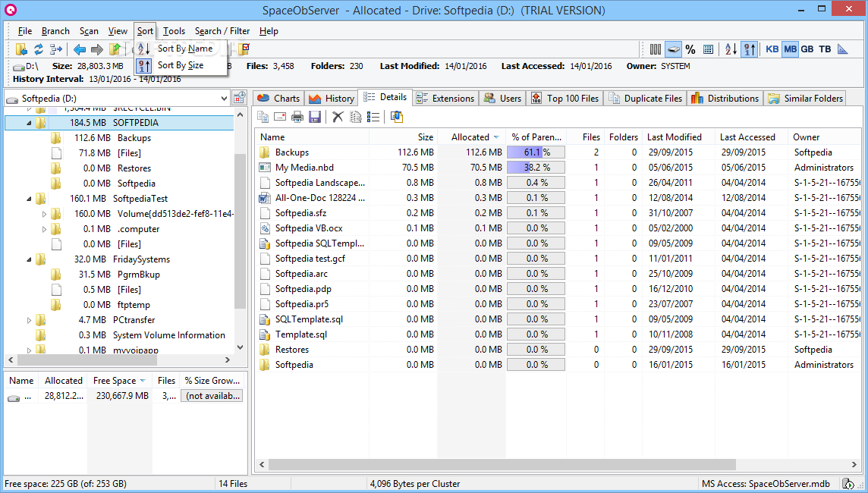Screen dimensions: 868x493
Task: Click the % of Parent column header
Action: pyautogui.click(x=536, y=137)
